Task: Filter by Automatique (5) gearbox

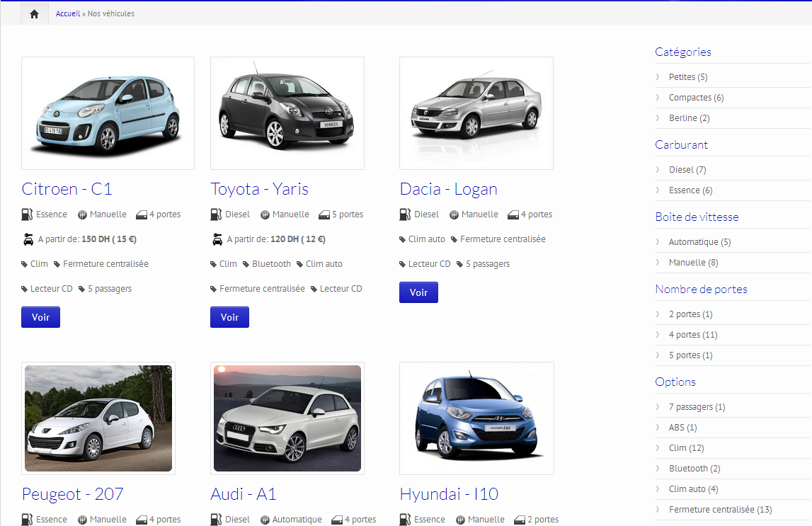Action: coord(699,242)
